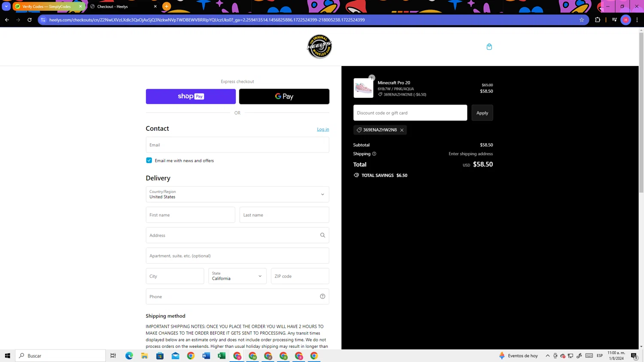Screen dimensions: 644x362
Task: Show hidden system tray icons
Action: (x=548, y=356)
